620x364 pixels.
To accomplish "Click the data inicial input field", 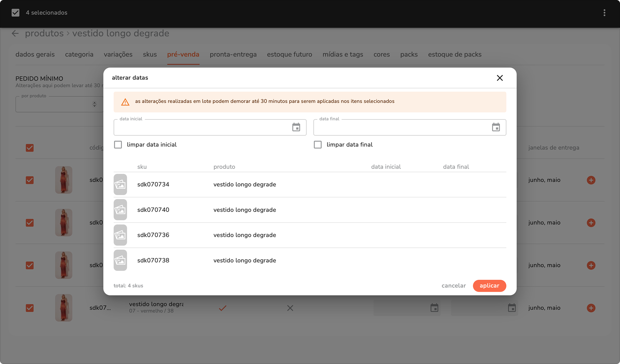I will tap(203, 127).
